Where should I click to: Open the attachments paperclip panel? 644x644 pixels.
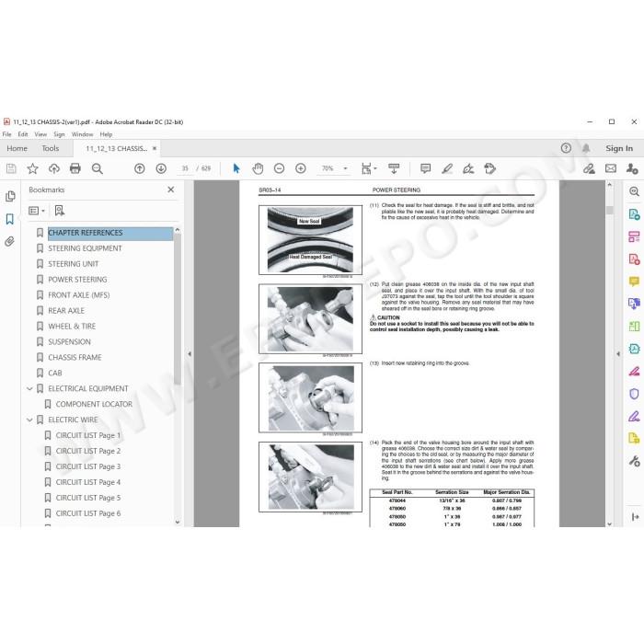(x=10, y=241)
